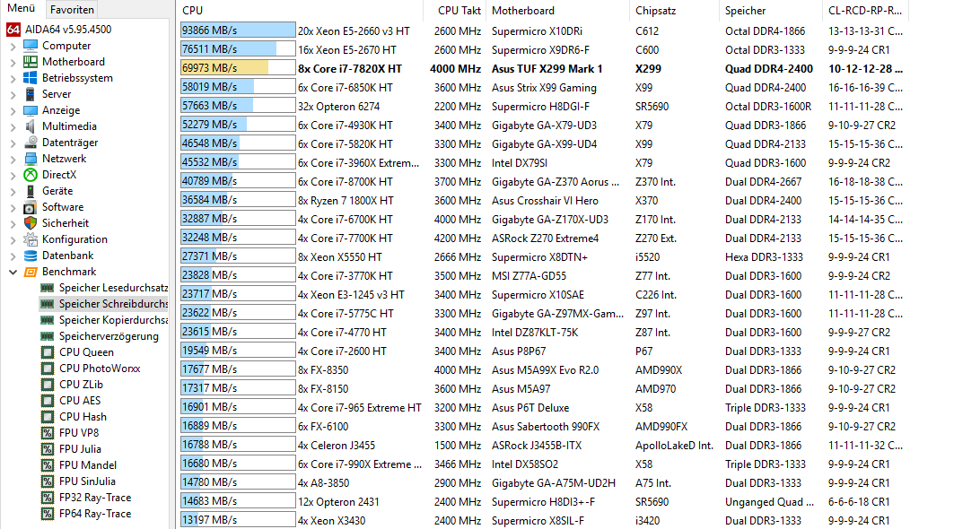This screenshot has width=980, height=529.
Task: Expand the Software tree node
Action: (x=13, y=207)
